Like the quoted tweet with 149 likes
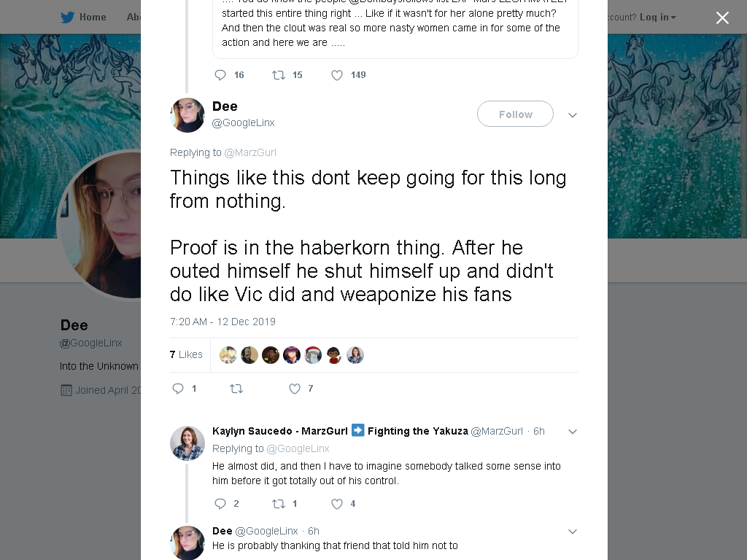Viewport: 747px width, 560px height. (x=337, y=75)
